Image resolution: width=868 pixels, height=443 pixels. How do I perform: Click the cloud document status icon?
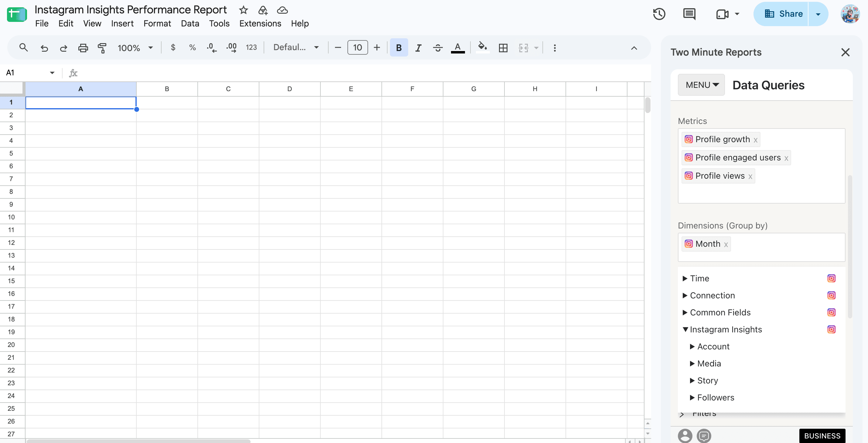(282, 10)
